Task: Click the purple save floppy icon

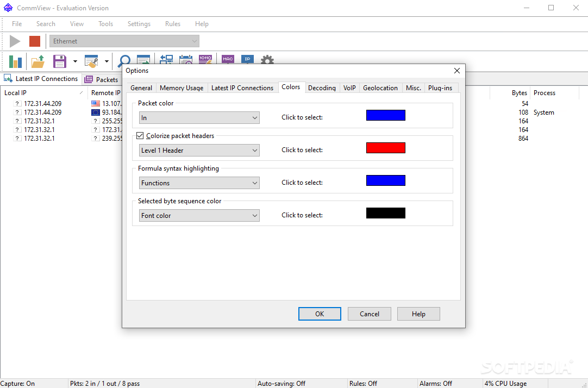Action: pyautogui.click(x=60, y=61)
